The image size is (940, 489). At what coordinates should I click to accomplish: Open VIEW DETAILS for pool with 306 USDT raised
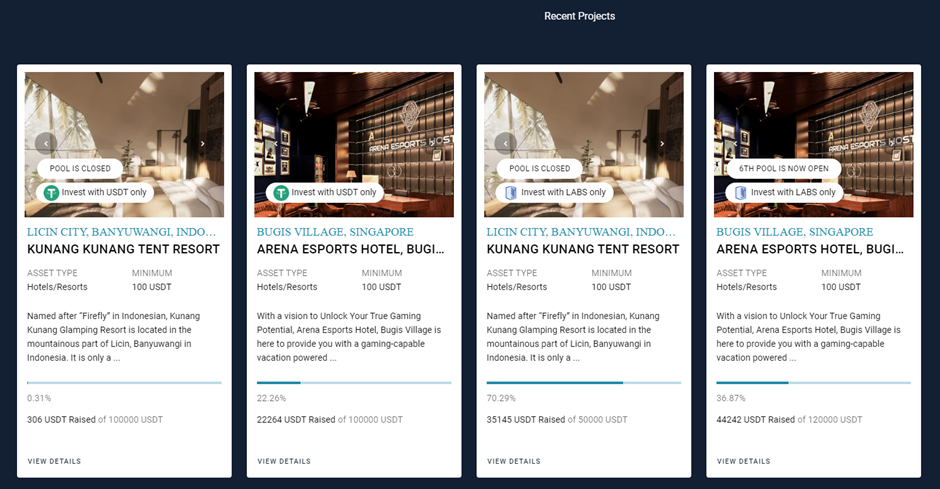54,461
